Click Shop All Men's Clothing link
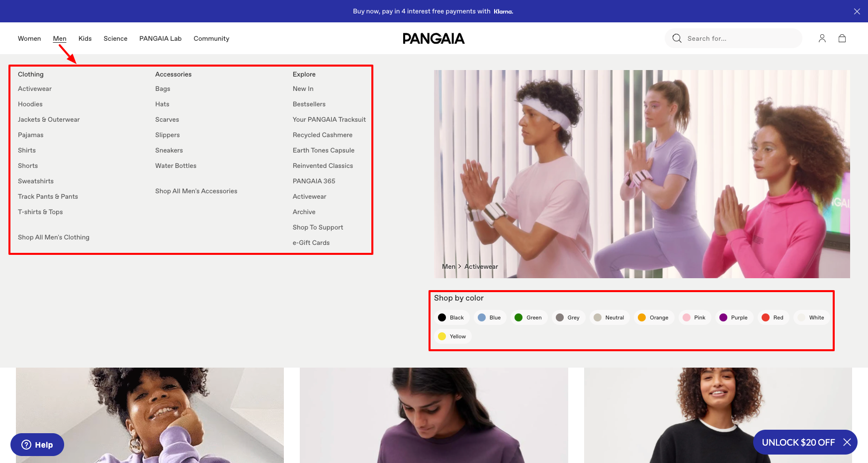 [x=53, y=237]
